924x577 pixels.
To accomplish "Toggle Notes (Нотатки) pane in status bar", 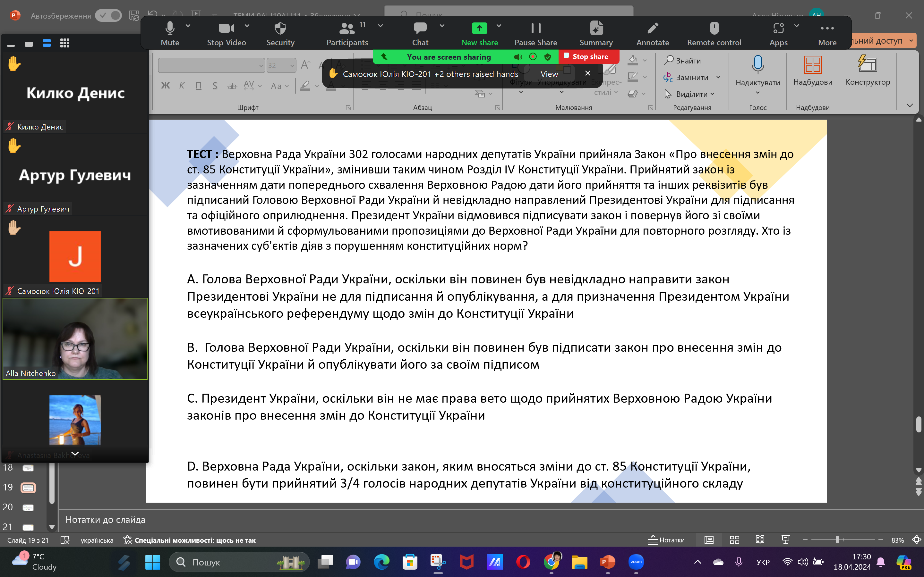I will (667, 540).
